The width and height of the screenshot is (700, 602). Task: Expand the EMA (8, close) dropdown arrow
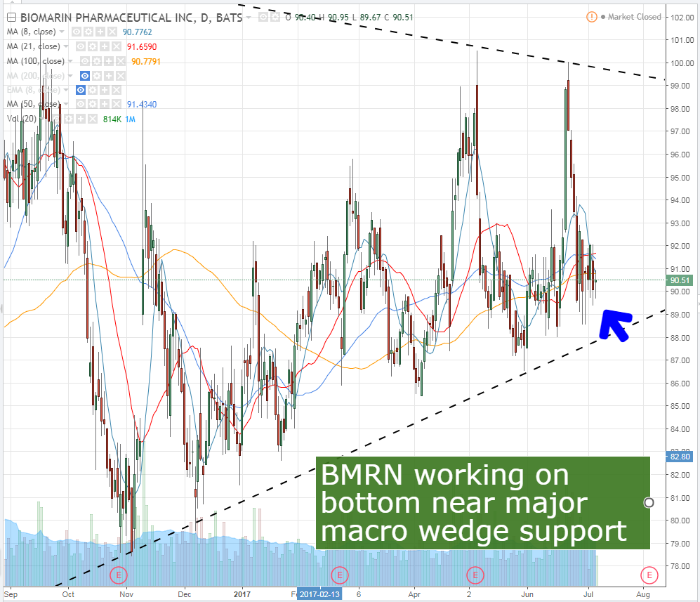pyautogui.click(x=66, y=90)
